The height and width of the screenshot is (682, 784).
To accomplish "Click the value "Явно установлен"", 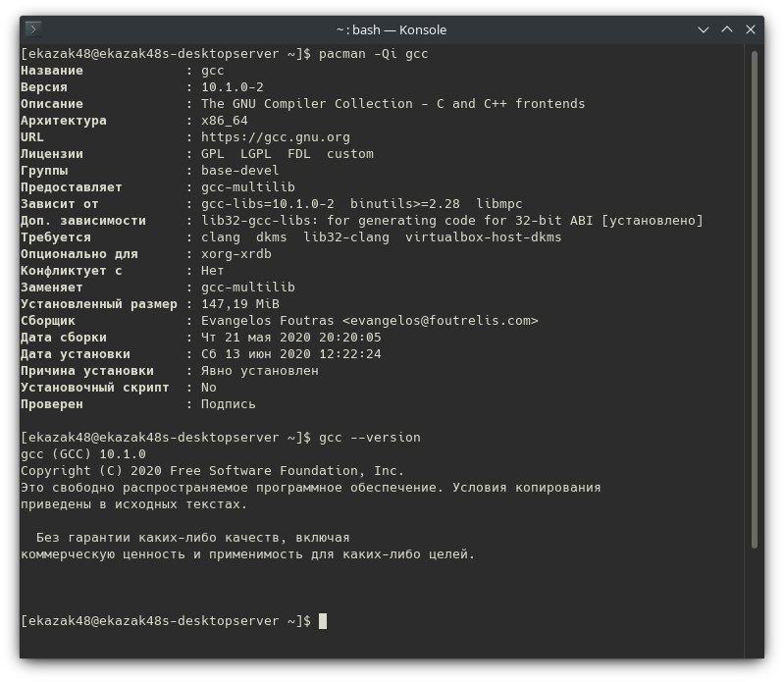I will pos(259,371).
